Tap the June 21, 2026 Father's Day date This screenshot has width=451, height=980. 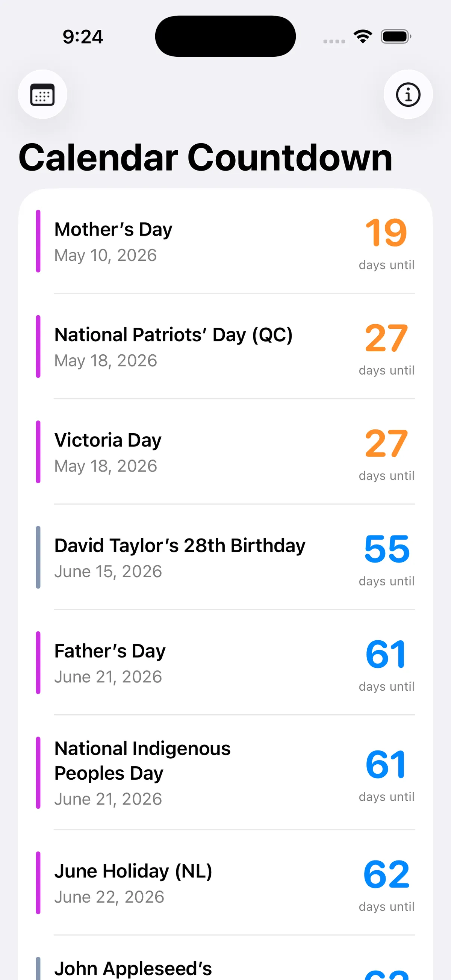click(108, 677)
